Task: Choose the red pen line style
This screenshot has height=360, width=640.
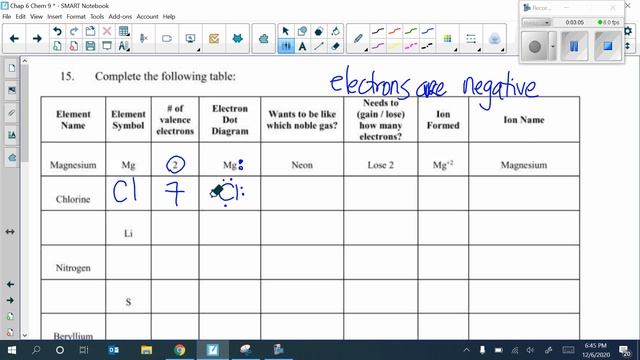Action: (x=394, y=31)
